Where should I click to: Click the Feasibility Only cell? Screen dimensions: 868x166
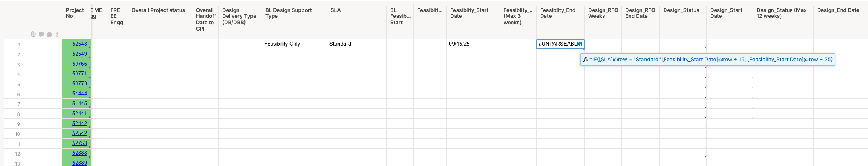pos(294,44)
